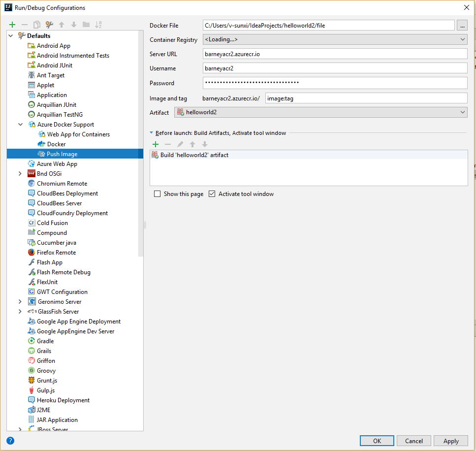Open the Container Registry dropdown
The height and width of the screenshot is (451, 476).
[462, 39]
